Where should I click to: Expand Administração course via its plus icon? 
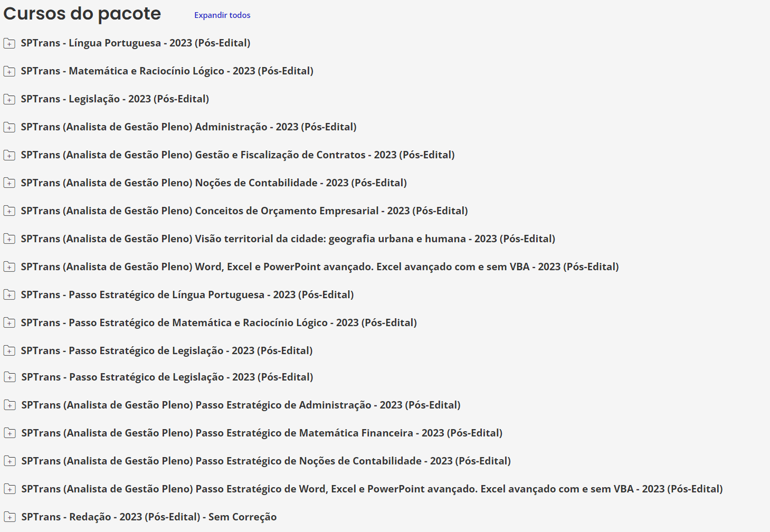click(x=9, y=127)
